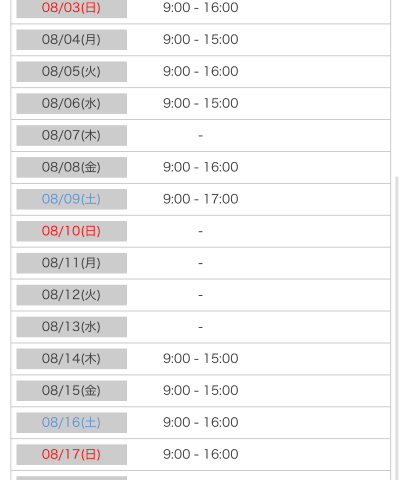Choose the 08/12(火) date label

[x=71, y=295]
